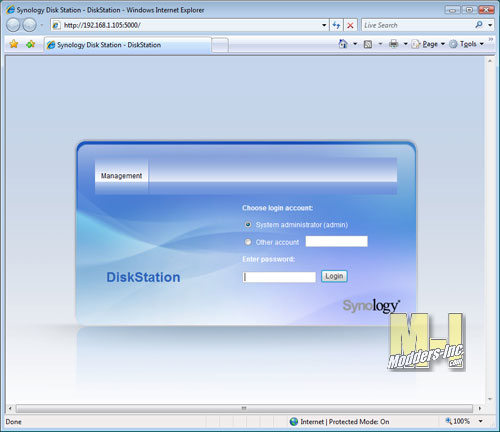Viewport: 500px width, 432px height.
Task: Select System administrator (admin) radio button
Action: tap(248, 224)
